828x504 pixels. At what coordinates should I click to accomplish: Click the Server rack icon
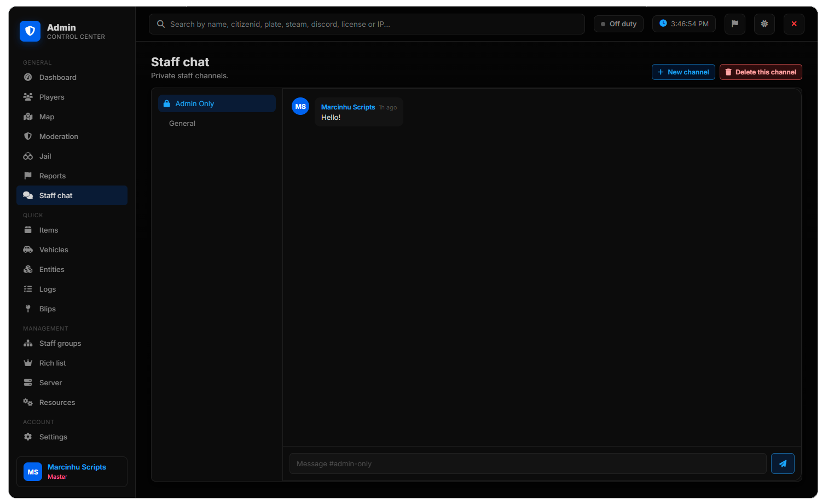pos(28,383)
